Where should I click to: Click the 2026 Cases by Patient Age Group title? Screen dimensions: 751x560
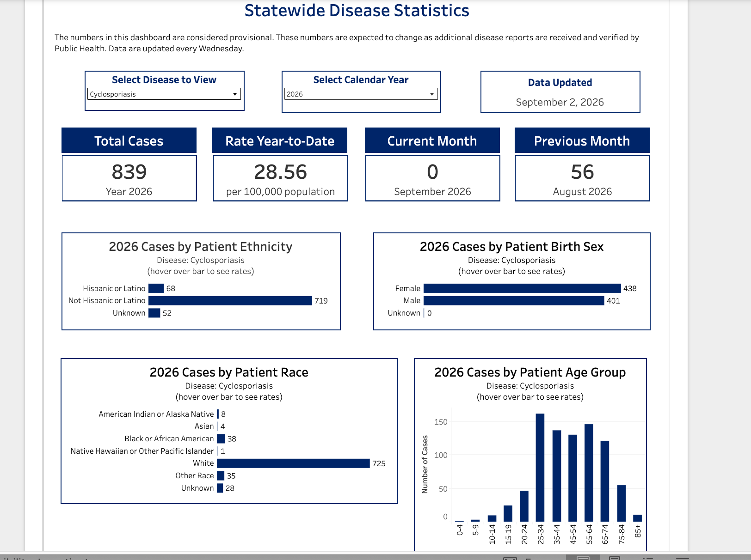pos(530,372)
